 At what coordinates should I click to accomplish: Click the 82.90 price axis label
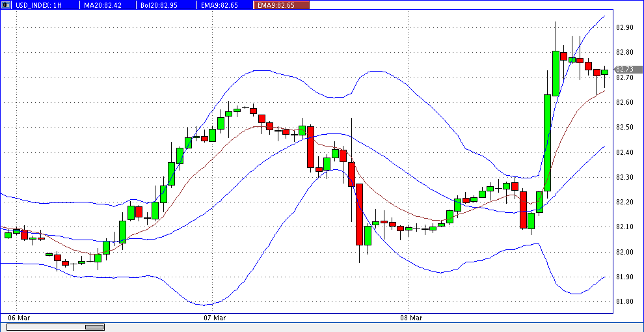(x=624, y=27)
